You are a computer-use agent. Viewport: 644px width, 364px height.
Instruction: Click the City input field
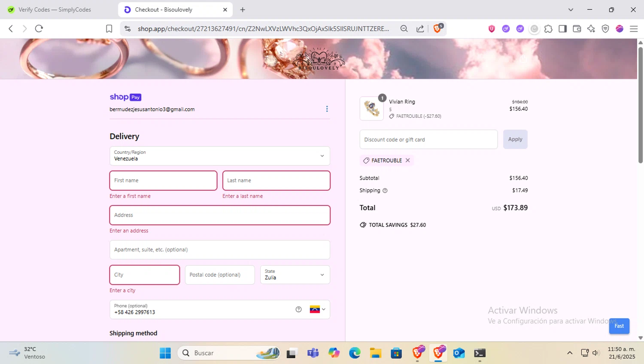145,275
